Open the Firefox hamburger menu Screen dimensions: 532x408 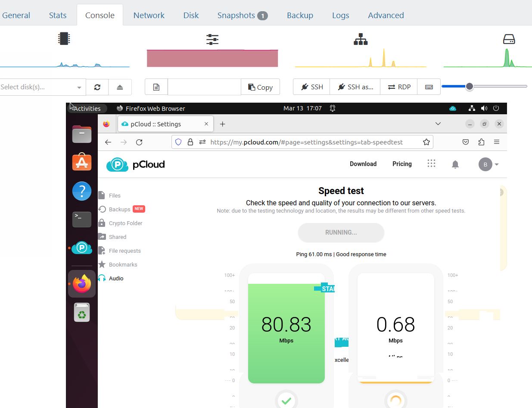tap(497, 142)
